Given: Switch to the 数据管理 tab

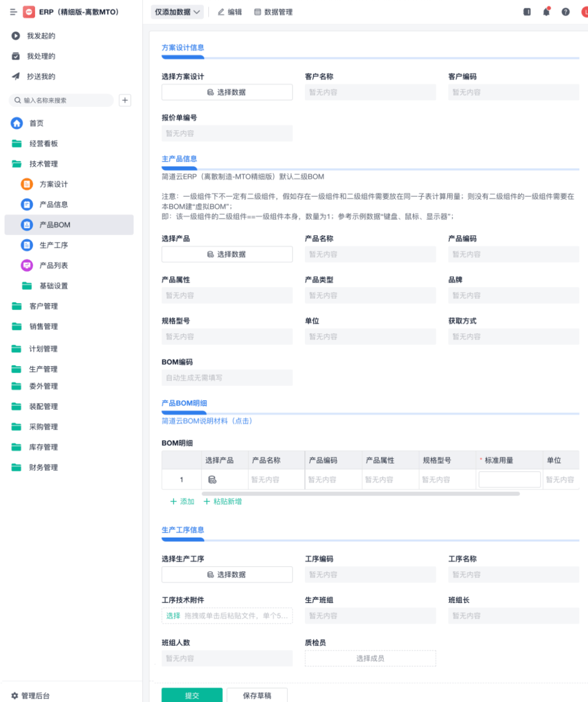Looking at the screenshot, I should (273, 12).
